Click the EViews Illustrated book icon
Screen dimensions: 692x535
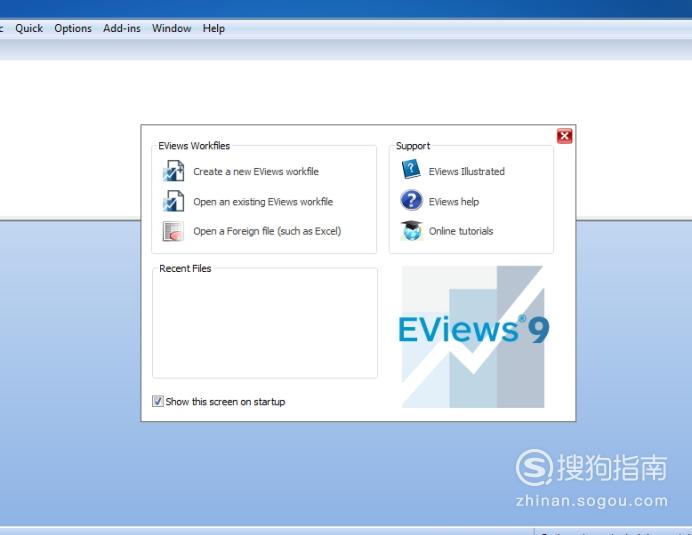point(411,170)
